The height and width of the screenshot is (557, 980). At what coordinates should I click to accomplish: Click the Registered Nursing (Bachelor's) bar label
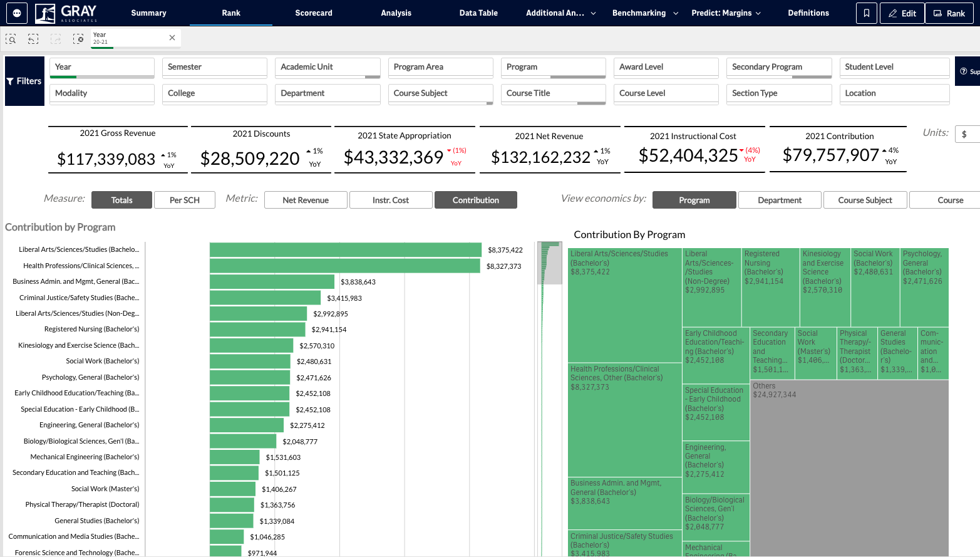click(92, 329)
